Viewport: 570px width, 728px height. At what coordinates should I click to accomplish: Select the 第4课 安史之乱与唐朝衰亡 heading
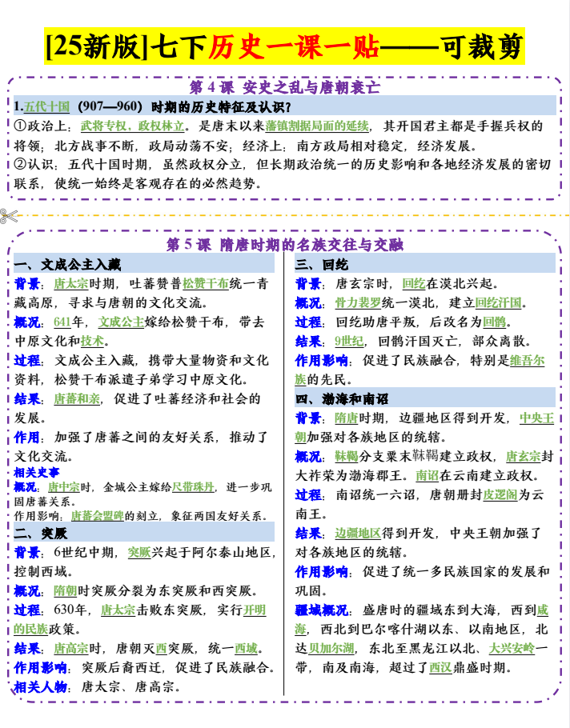[284, 86]
